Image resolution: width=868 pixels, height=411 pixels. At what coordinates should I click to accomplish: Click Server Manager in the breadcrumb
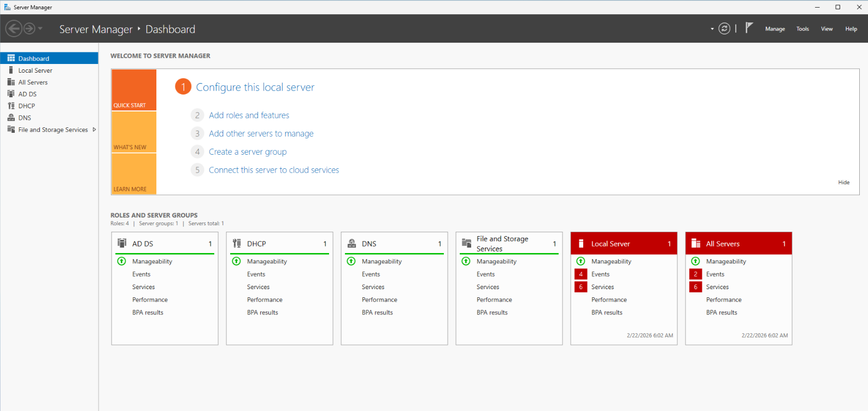[96, 29]
